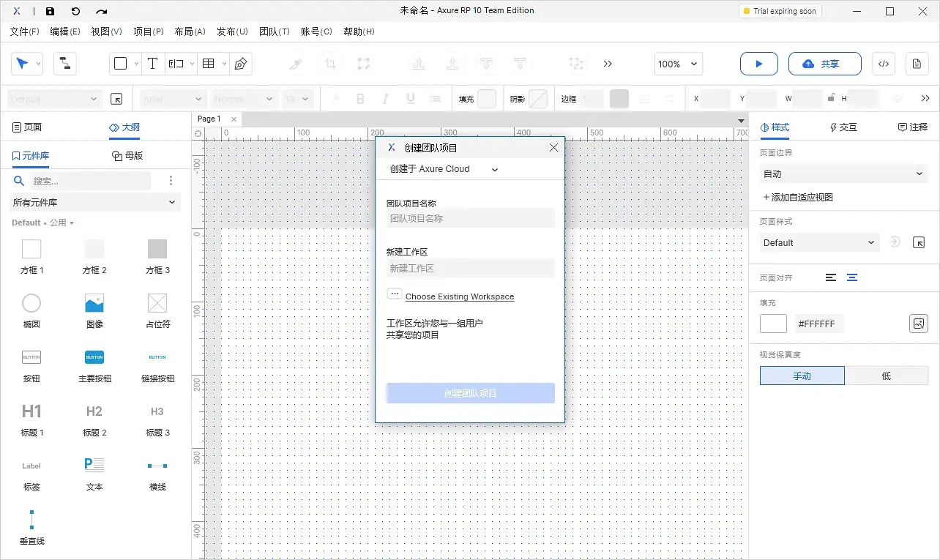Select the Table widget tool

209,64
